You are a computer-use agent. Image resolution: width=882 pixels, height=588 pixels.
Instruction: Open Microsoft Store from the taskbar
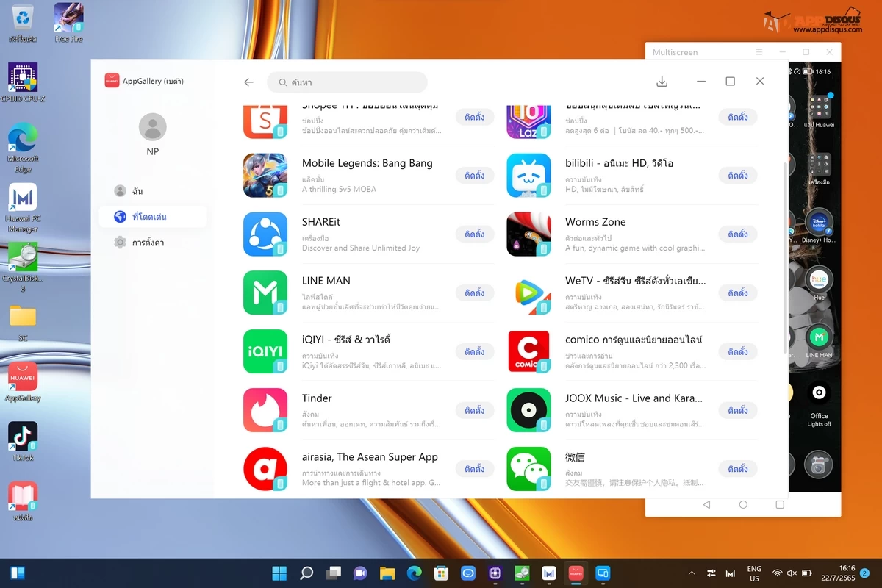[x=441, y=573]
